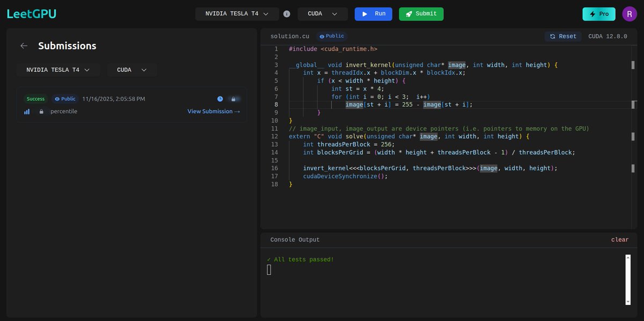This screenshot has height=321, width=644.
Task: Click the percentile bar-chart icon
Action: (27, 111)
